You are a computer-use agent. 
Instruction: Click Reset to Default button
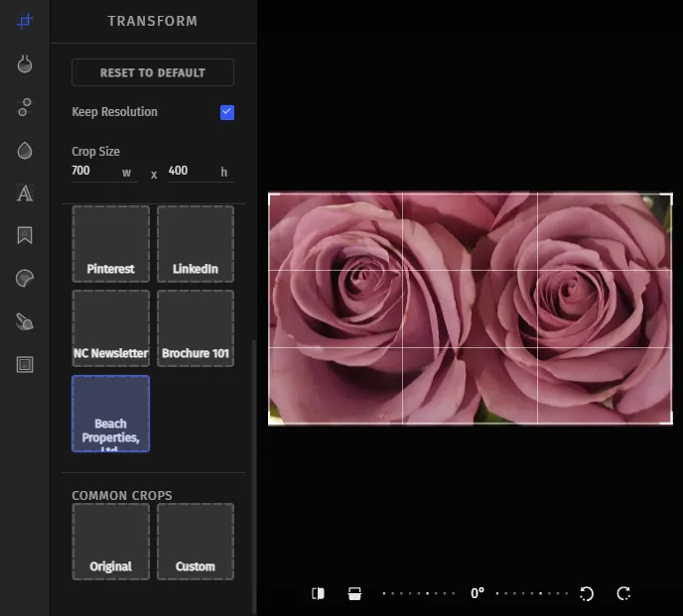(x=153, y=72)
